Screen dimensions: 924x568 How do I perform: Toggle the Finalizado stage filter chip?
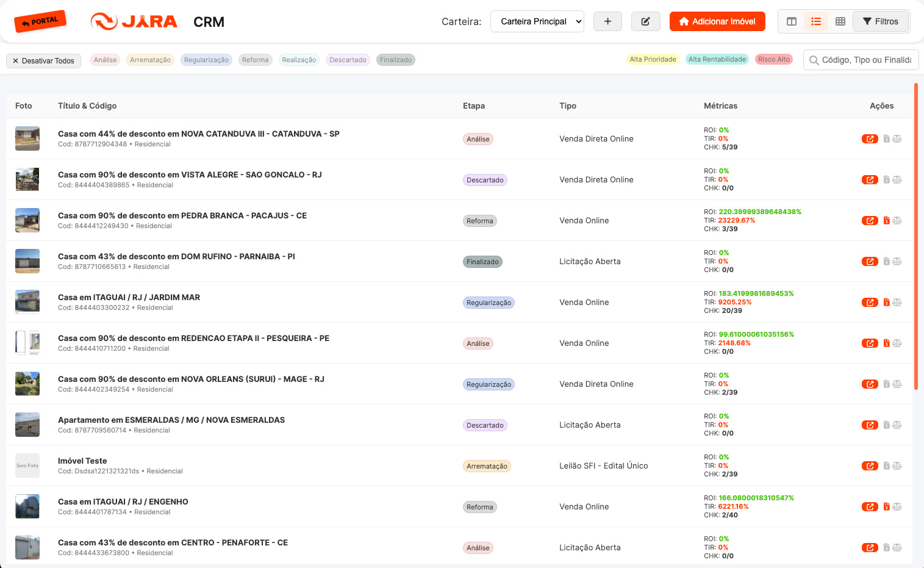pos(396,60)
